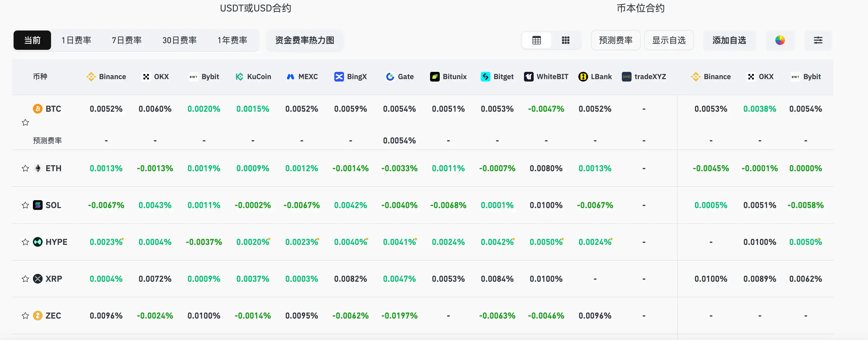
Task: Click the Ethereum coin icon
Action: tap(38, 168)
